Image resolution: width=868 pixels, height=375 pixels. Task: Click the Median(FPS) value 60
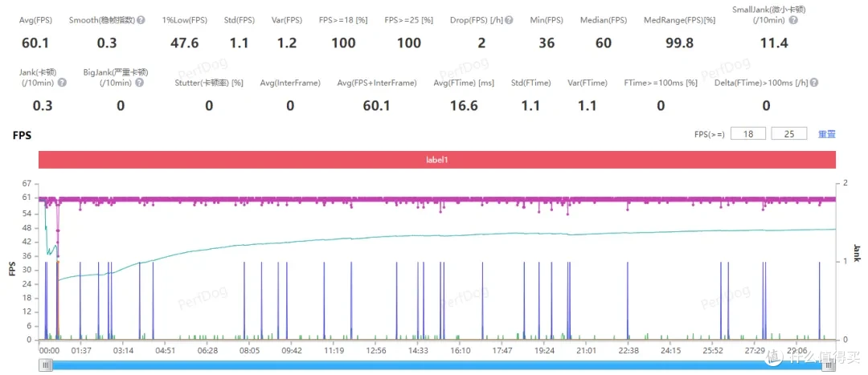[x=604, y=43]
